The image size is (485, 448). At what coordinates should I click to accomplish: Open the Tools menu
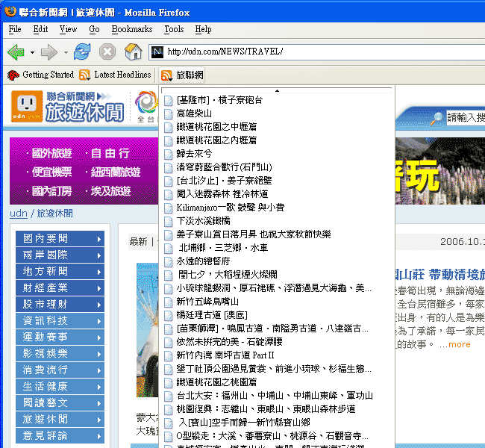(x=174, y=29)
